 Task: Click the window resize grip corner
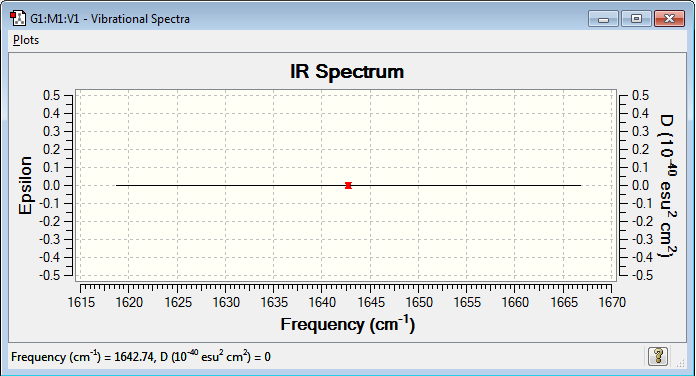tap(680, 364)
